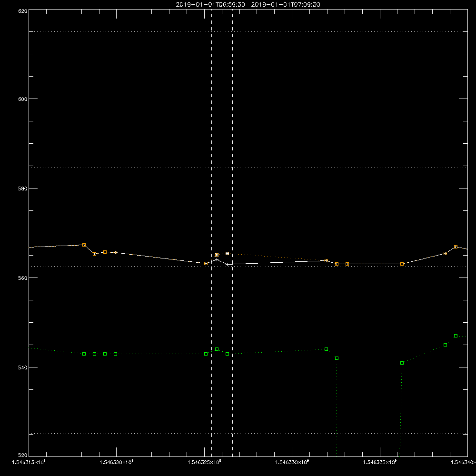Pick the leftmost orange square data marker
The height and width of the screenshot is (476, 476).
[x=84, y=245]
